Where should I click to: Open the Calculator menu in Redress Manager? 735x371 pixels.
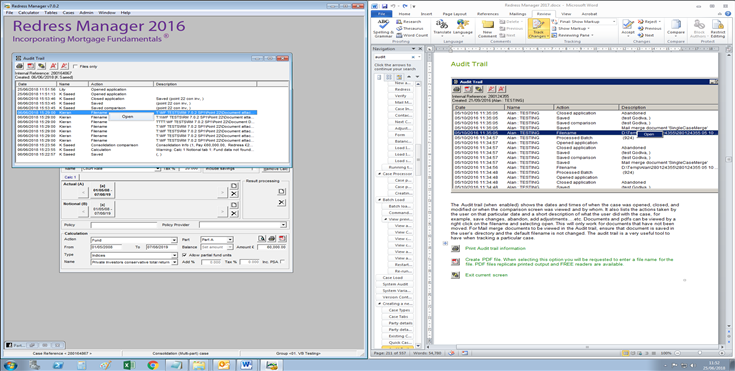click(x=28, y=12)
